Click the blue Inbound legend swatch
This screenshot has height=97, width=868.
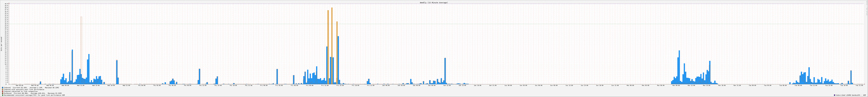tap(3, 87)
